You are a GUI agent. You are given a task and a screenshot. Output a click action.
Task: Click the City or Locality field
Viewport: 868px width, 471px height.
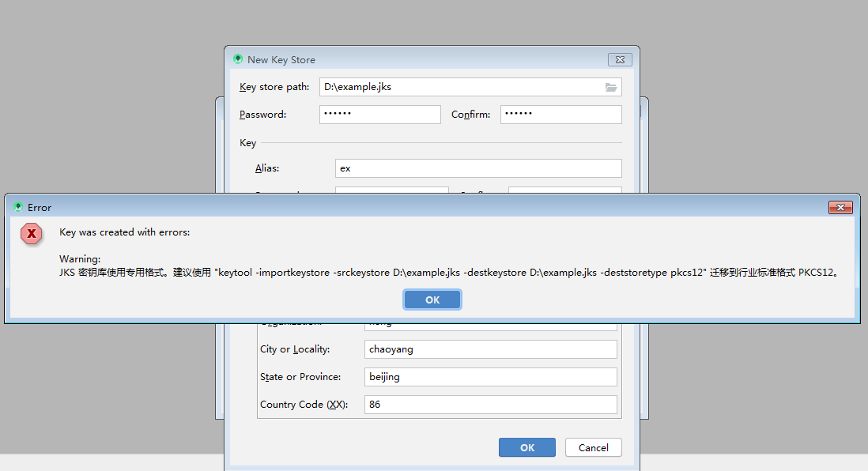(490, 349)
